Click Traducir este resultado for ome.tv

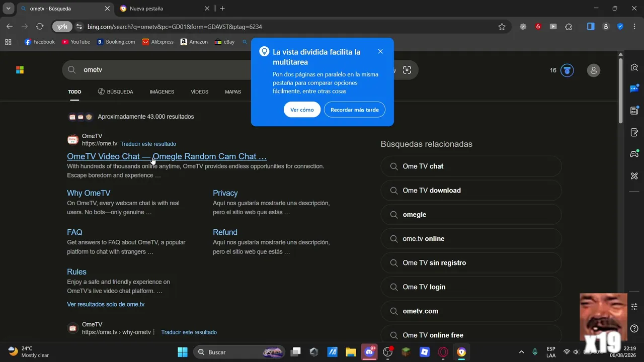coord(148,144)
